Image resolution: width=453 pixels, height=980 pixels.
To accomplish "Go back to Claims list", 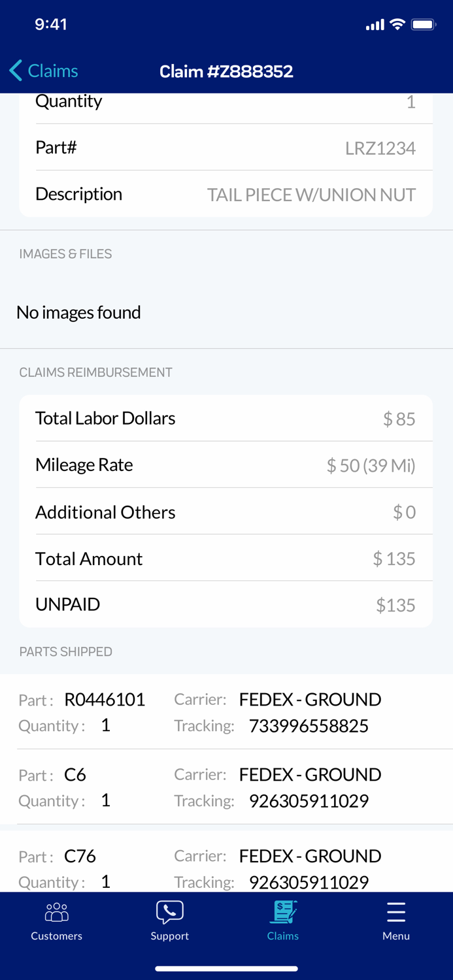I will pos(52,71).
